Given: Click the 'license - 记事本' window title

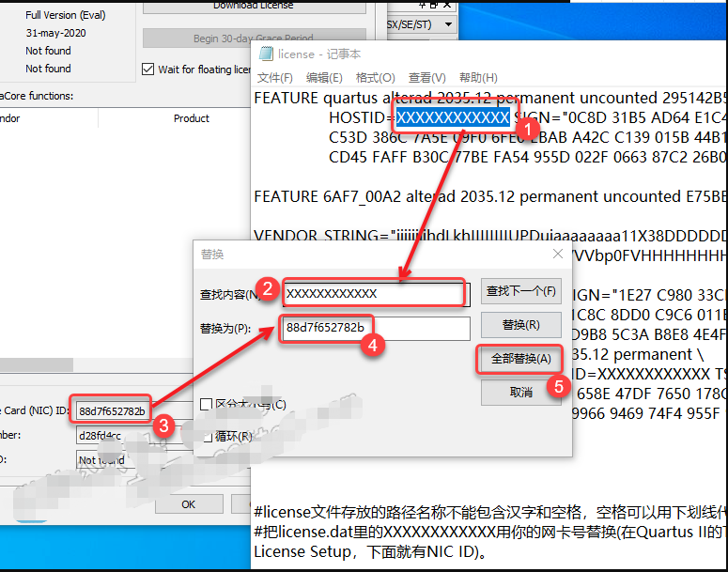Looking at the screenshot, I should pyautogui.click(x=319, y=54).
